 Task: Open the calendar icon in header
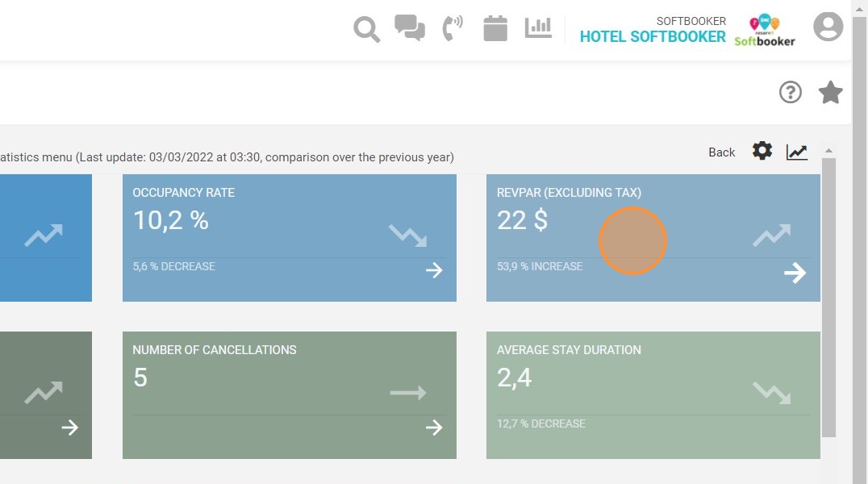point(495,28)
